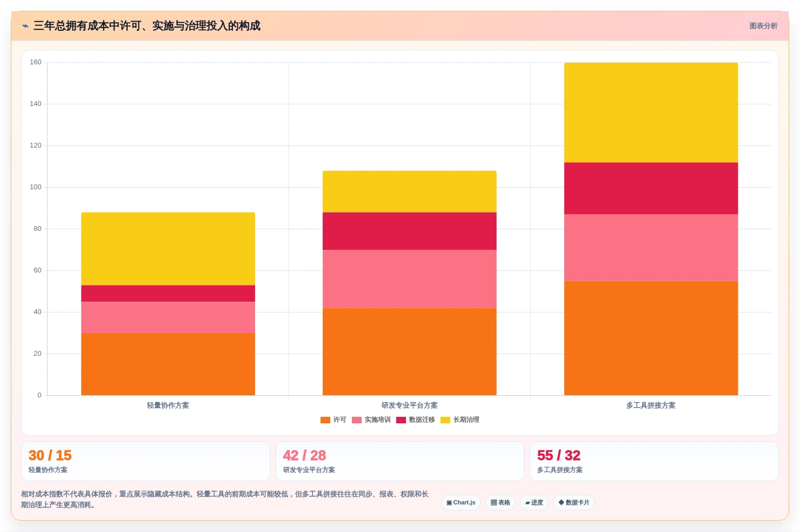Click the red 数据迁移 segment of 多工具拼接方案 bar
Screen dimensions: 800x532
click(x=651, y=189)
